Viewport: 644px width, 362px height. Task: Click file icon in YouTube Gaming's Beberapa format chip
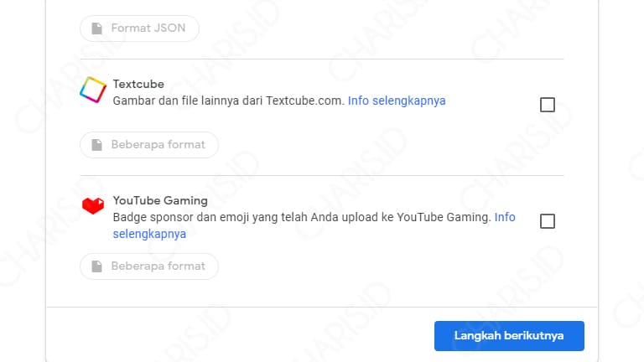(97, 266)
